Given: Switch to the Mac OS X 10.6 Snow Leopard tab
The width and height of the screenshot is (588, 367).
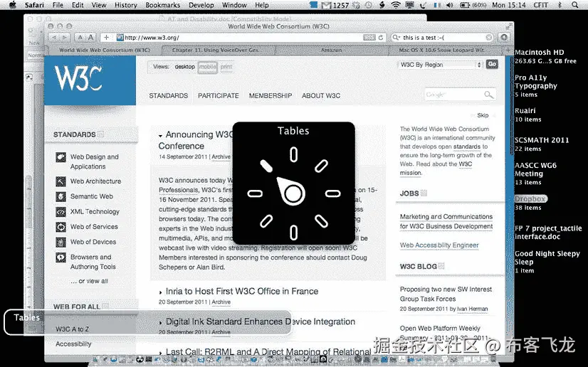Looking at the screenshot, I should pyautogui.click(x=446, y=50).
